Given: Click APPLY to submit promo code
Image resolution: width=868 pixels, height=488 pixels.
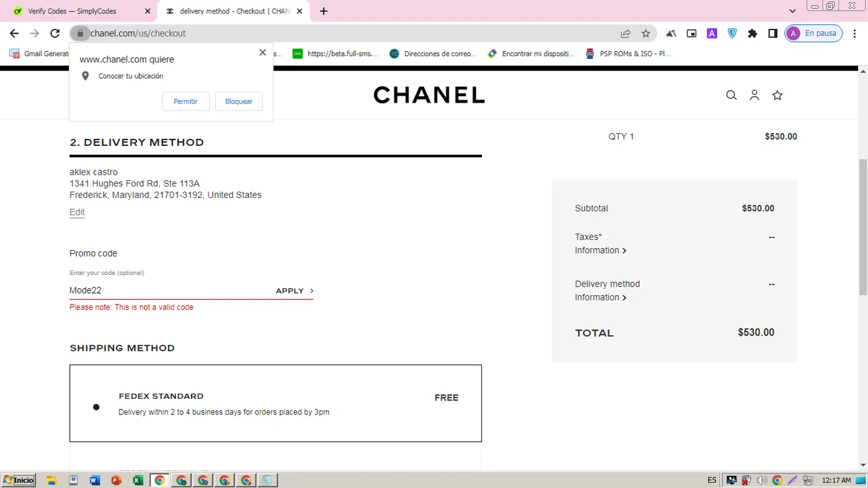Looking at the screenshot, I should [295, 291].
